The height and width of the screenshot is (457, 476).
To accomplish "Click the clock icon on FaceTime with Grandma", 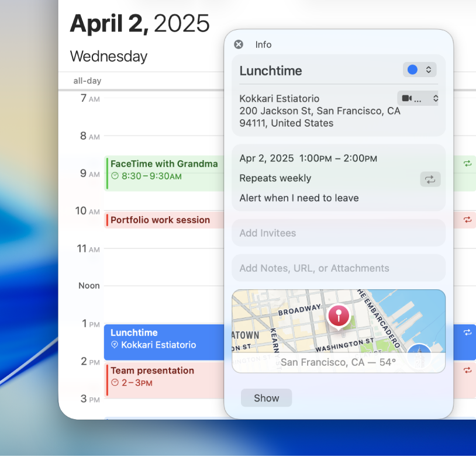I will coord(115,175).
